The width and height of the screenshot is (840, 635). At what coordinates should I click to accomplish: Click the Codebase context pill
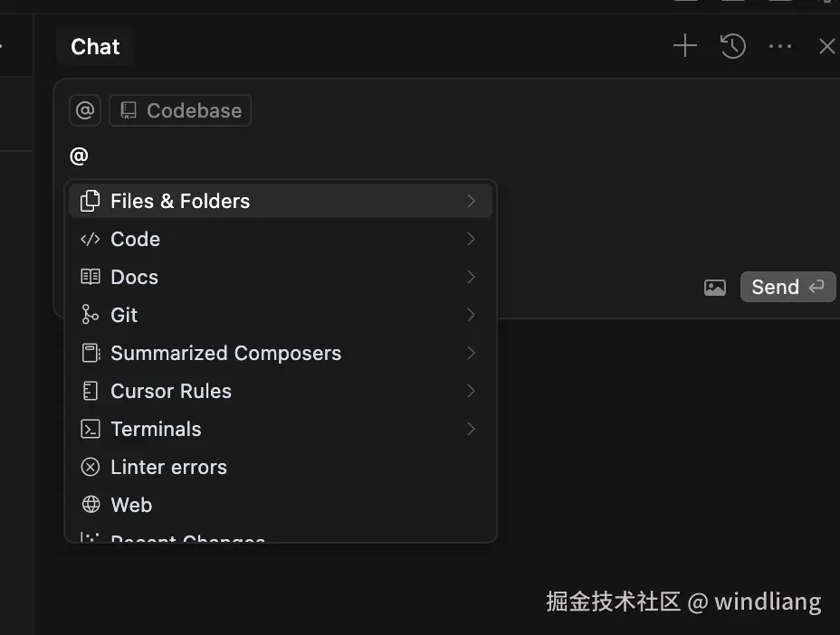click(180, 110)
